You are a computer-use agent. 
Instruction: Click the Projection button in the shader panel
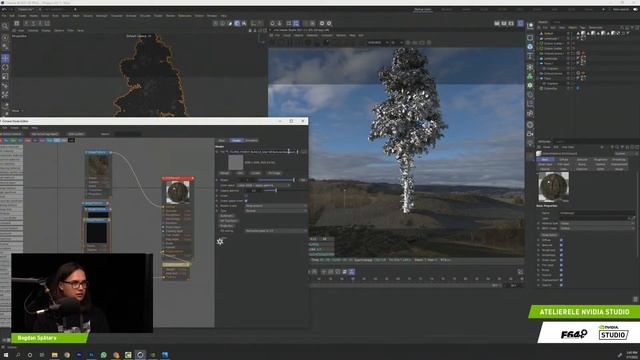227,226
